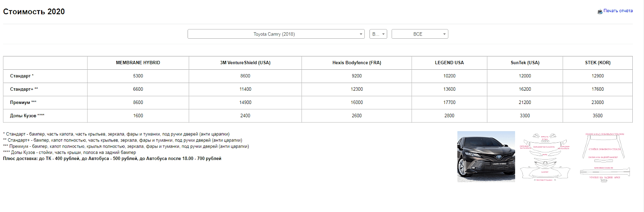Select the Допы Кузов **** row label
The image size is (644, 212).
tap(27, 116)
